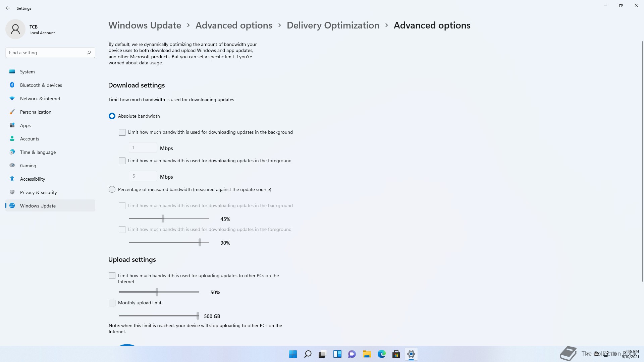Screen dimensions: 644x362
Task: Click the search magnifier in Find a setting
Action: click(x=89, y=53)
